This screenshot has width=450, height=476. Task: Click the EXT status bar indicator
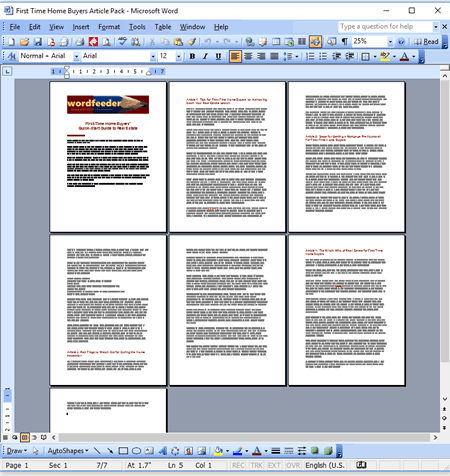(274, 465)
